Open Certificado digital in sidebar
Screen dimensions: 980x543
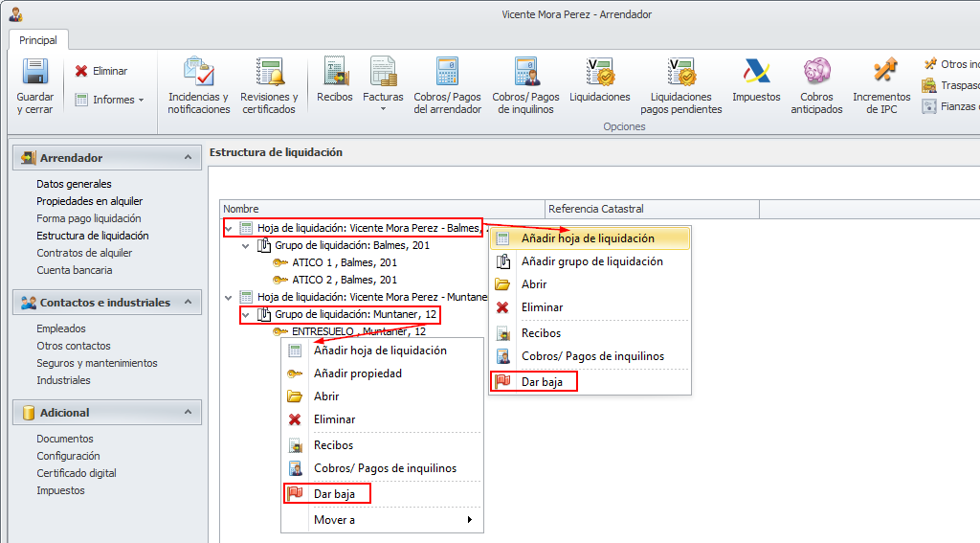pos(77,473)
